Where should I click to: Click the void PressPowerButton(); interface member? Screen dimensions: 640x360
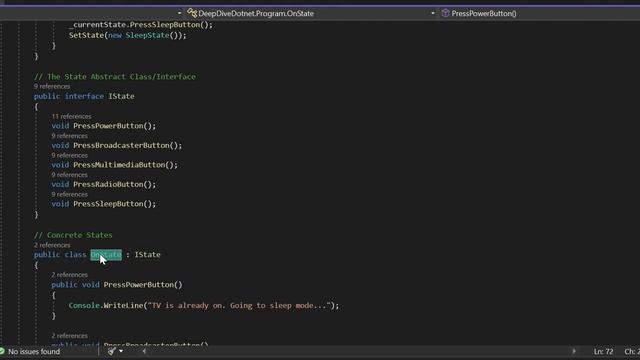pyautogui.click(x=104, y=126)
